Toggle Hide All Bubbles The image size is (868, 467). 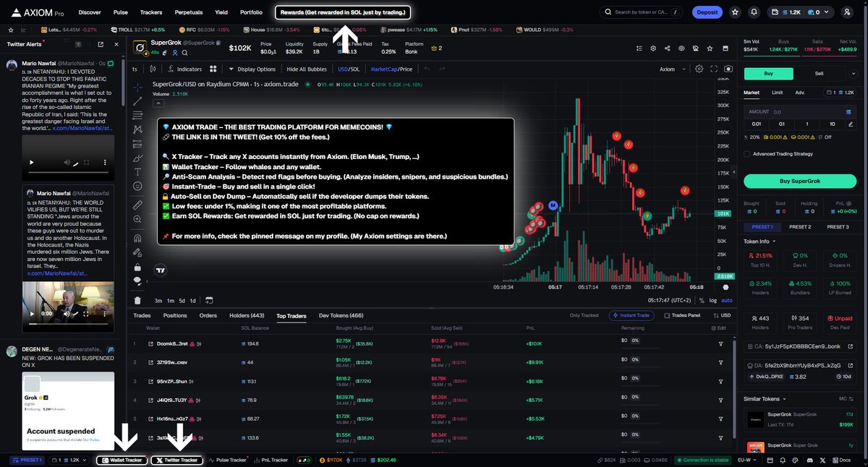[307, 69]
